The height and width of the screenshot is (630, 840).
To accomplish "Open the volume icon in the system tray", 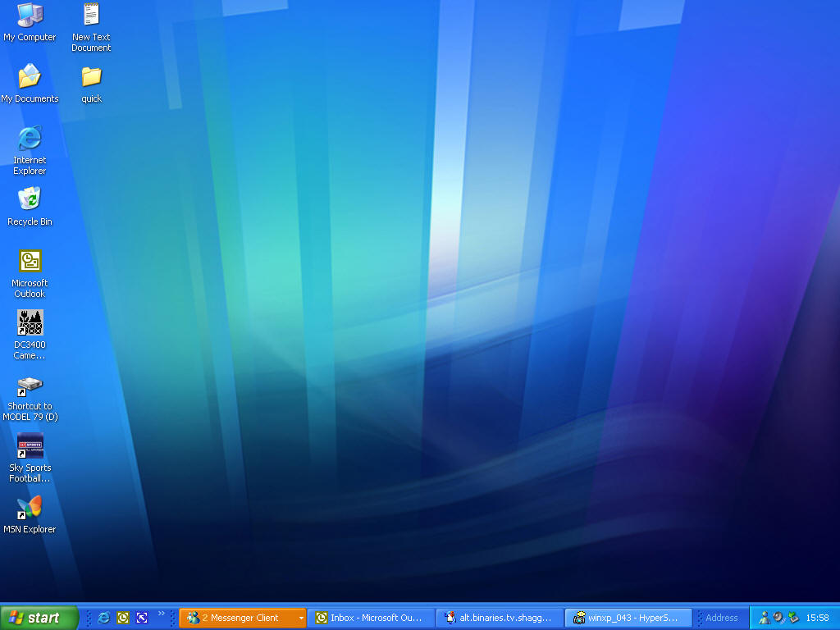I will 777,618.
